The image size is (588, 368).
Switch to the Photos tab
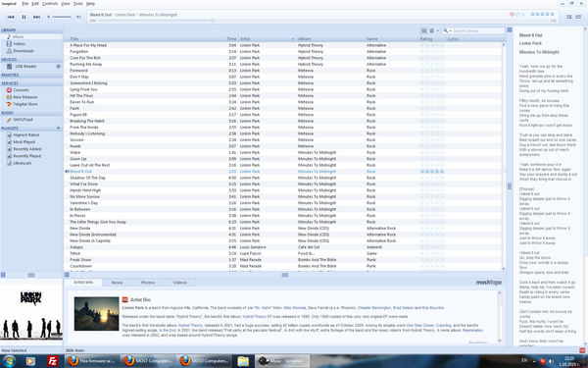(x=147, y=283)
